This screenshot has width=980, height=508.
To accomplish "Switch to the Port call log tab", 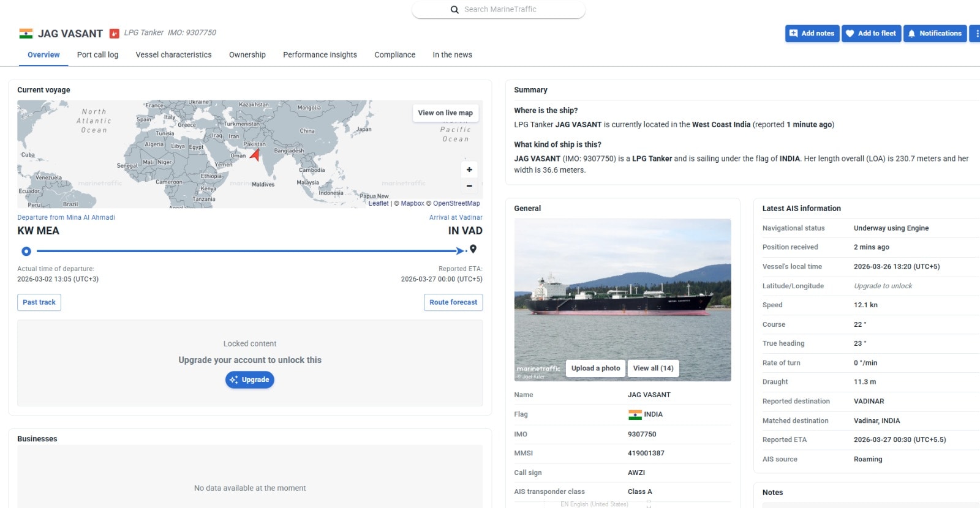I will [x=97, y=54].
